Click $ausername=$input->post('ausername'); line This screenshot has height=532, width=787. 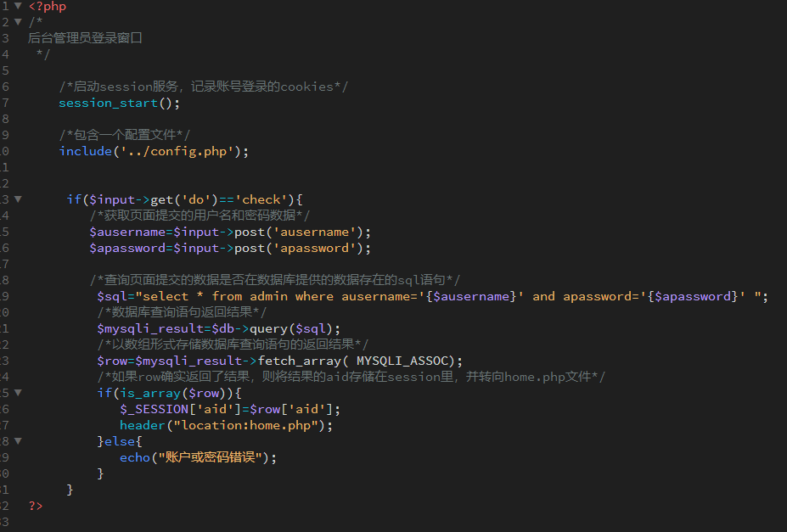click(x=230, y=232)
